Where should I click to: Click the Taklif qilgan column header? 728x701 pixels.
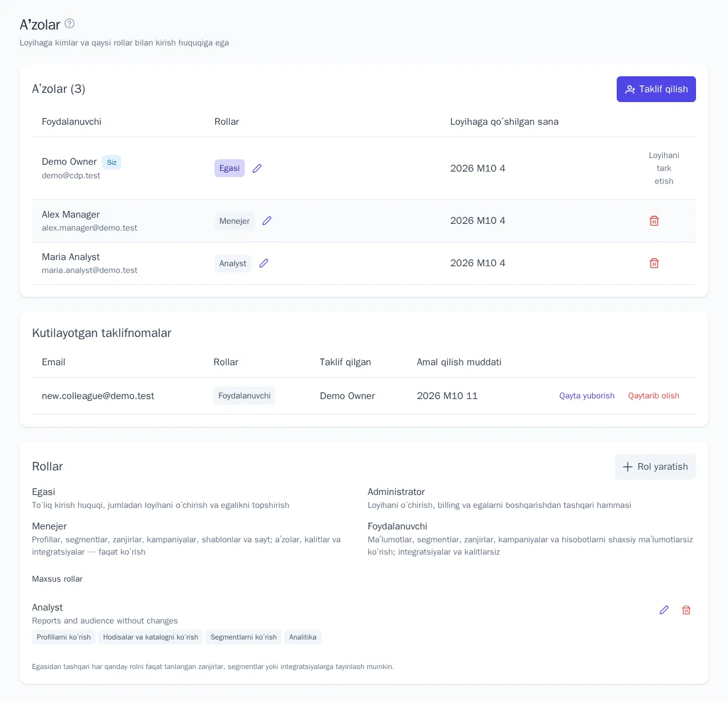(x=345, y=362)
